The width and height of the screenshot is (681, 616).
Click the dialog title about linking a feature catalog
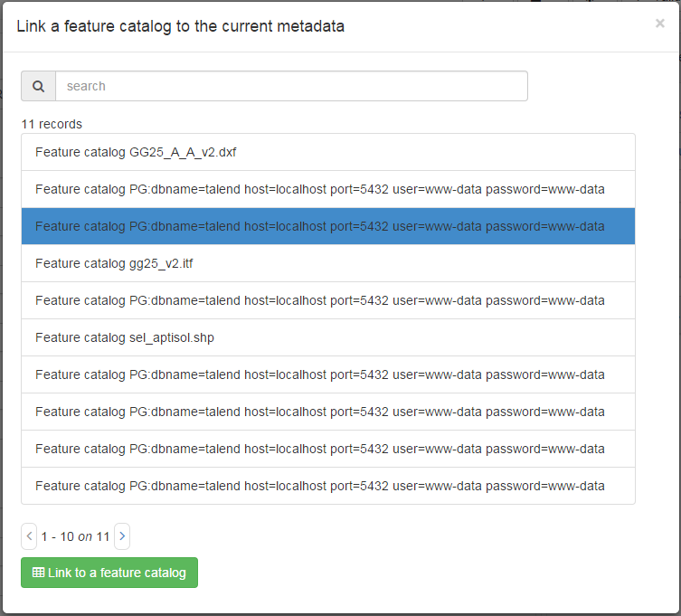(x=181, y=26)
